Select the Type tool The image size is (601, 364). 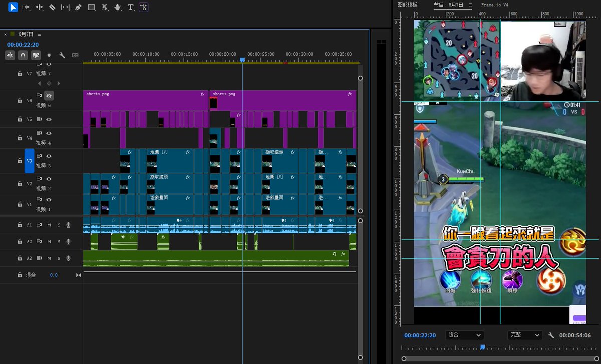tap(131, 7)
